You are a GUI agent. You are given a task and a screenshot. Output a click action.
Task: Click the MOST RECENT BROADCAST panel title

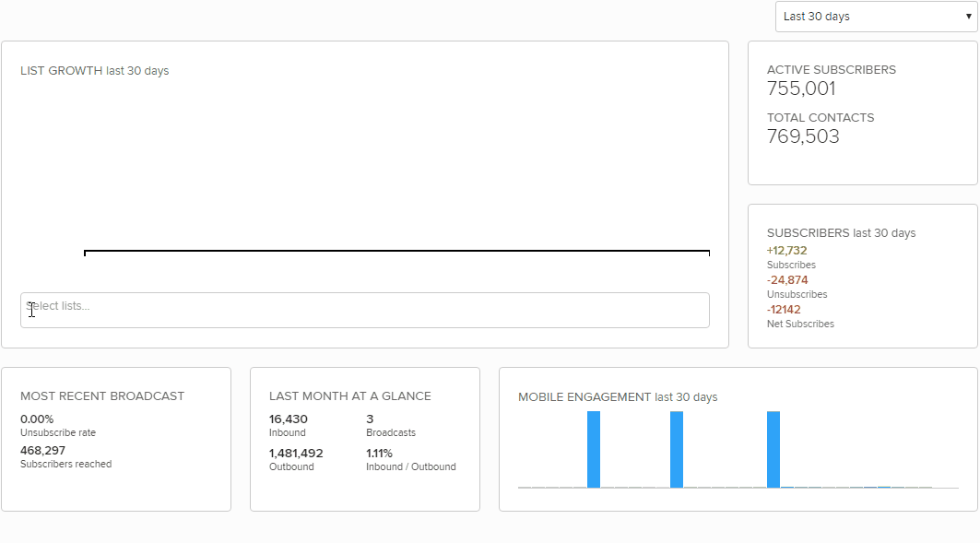click(x=101, y=395)
